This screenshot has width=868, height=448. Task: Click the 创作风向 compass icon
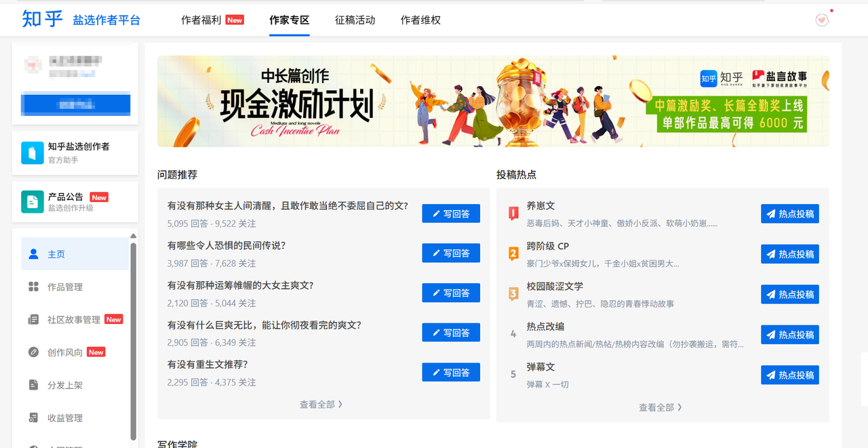[x=33, y=352]
